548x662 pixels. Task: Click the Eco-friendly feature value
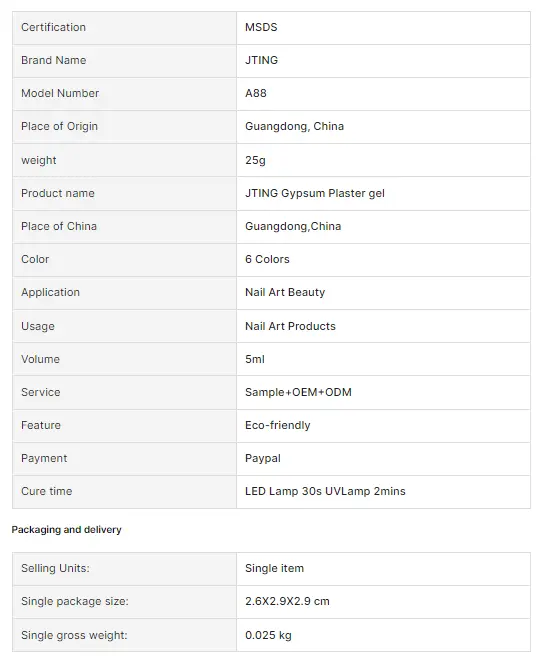277,425
